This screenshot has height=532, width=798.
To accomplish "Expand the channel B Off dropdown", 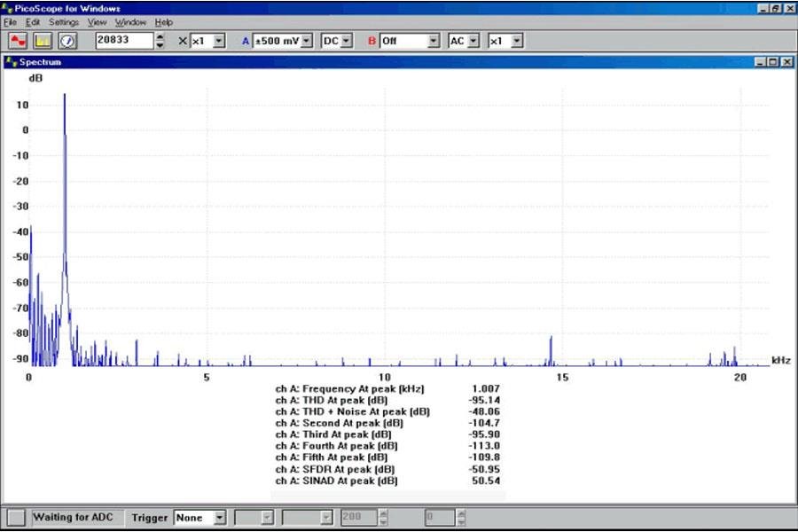I will (x=433, y=41).
